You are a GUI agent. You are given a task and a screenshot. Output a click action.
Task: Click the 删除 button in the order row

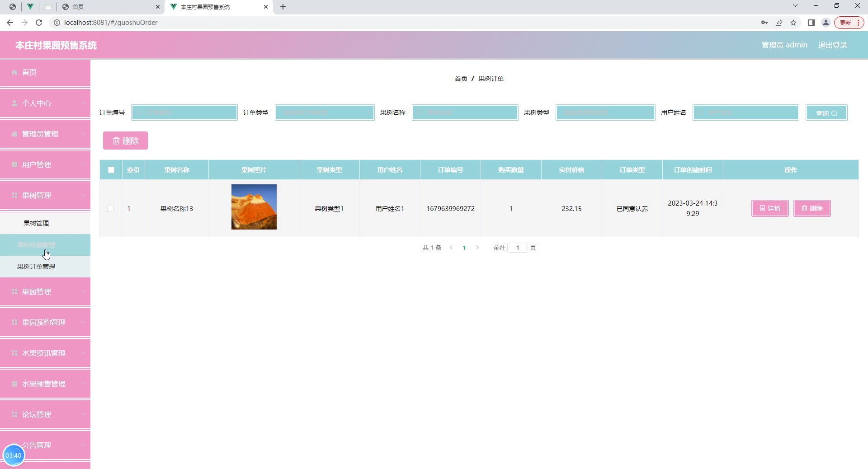812,208
